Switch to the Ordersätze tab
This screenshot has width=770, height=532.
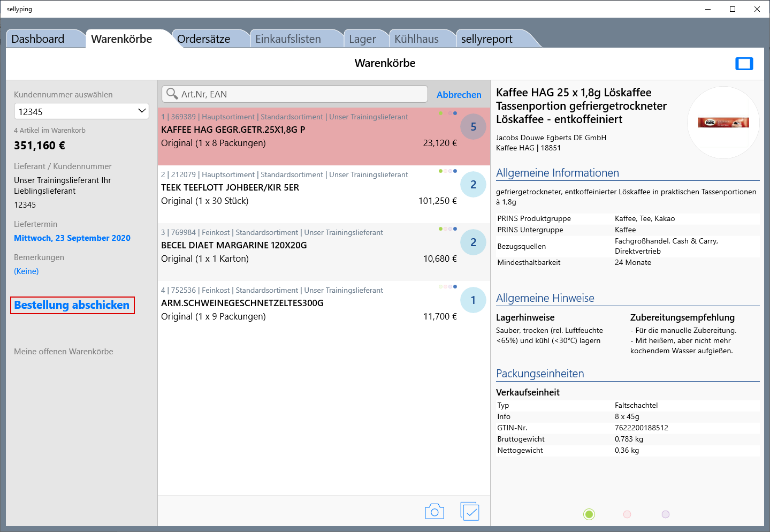(x=203, y=39)
